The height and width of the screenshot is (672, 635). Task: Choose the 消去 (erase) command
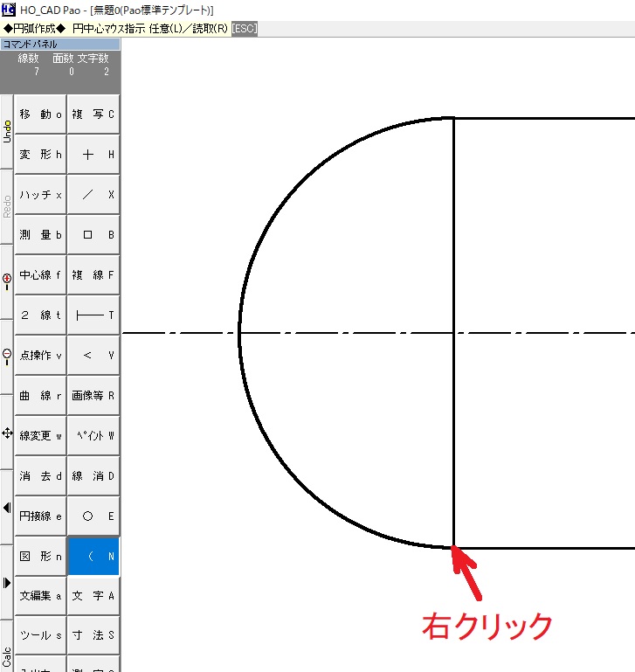point(41,475)
